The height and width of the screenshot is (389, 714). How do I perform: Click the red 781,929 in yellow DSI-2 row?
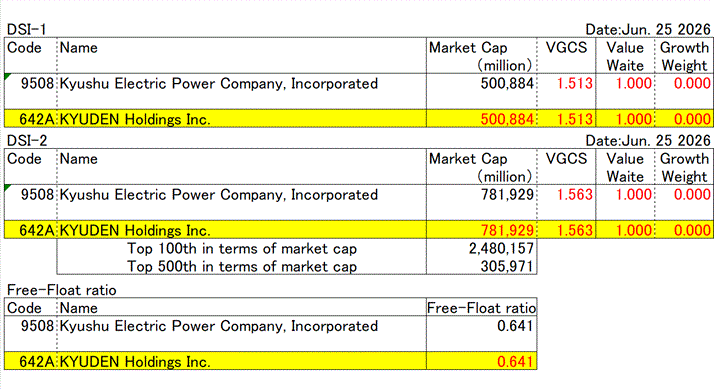(x=507, y=230)
